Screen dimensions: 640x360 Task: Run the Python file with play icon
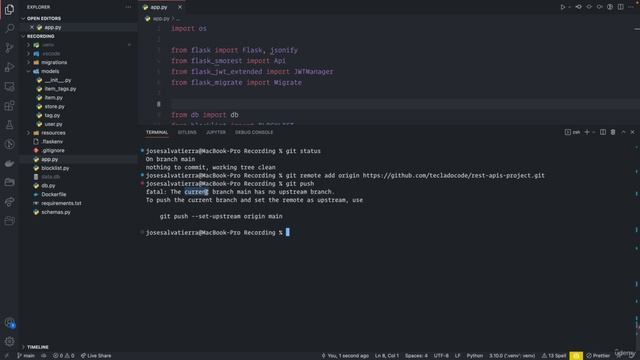(x=562, y=7)
